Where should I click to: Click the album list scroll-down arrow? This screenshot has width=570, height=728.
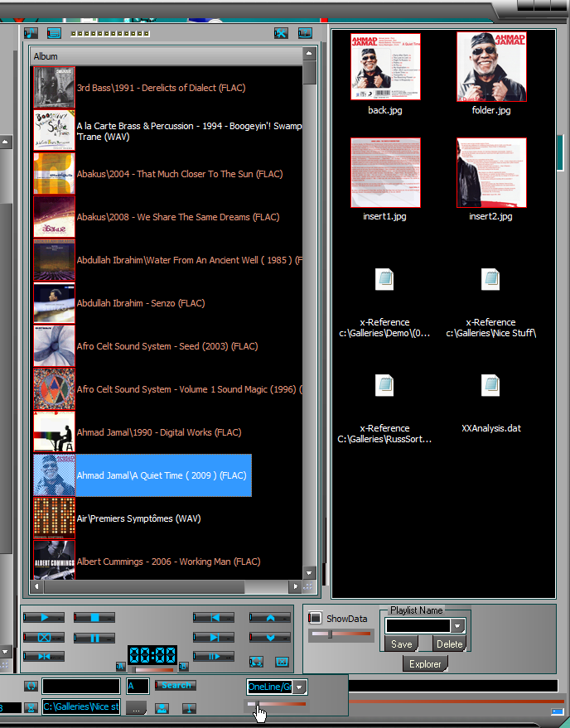coord(309,573)
